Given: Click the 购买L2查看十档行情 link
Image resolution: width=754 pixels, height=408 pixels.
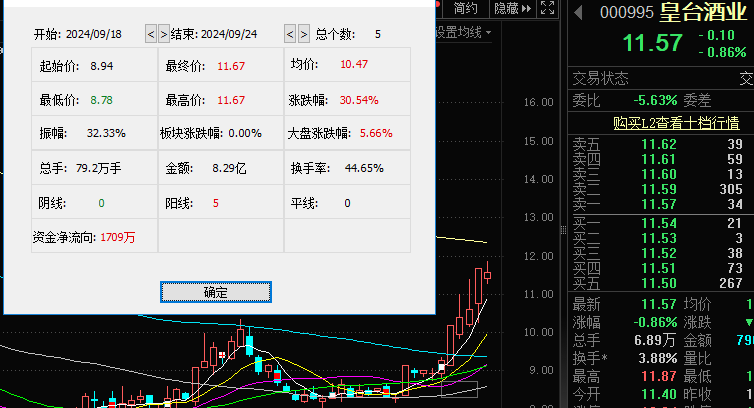Looking at the screenshot, I should pos(662,123).
